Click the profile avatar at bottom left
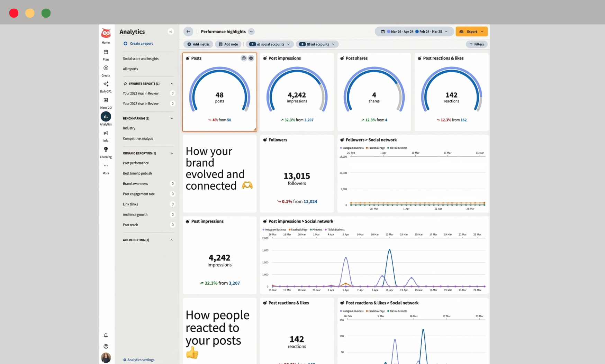The height and width of the screenshot is (364, 605). (x=106, y=358)
